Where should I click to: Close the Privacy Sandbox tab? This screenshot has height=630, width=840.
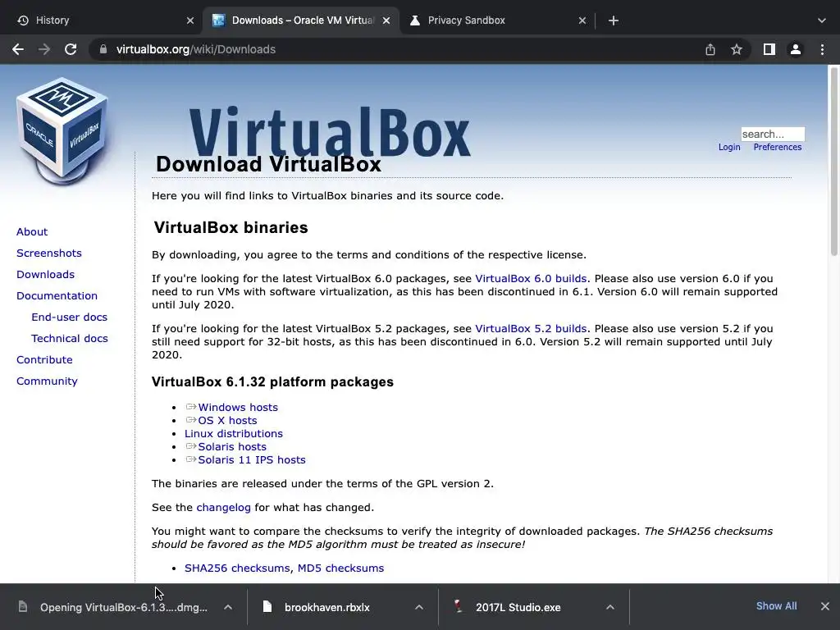point(582,21)
